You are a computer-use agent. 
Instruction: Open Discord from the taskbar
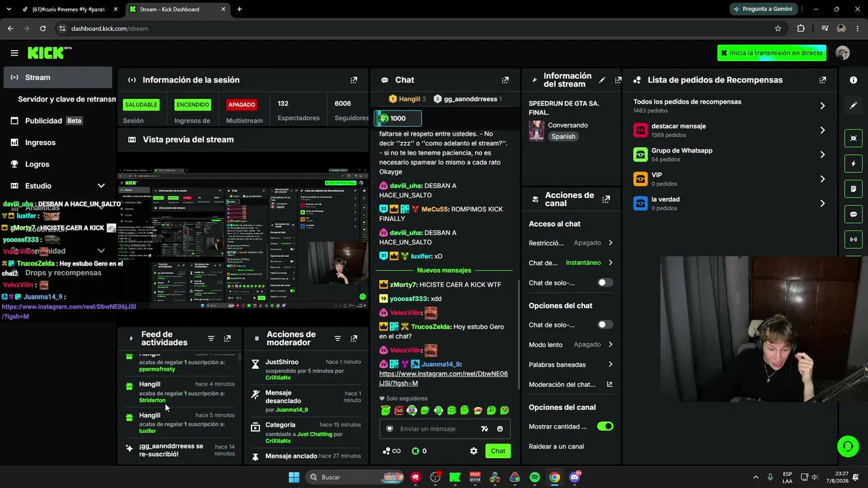click(574, 477)
